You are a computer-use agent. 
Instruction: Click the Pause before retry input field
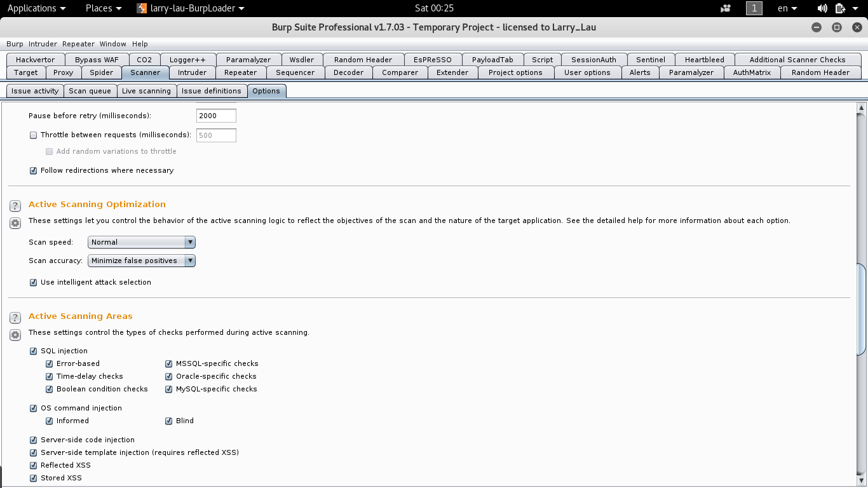pos(216,116)
